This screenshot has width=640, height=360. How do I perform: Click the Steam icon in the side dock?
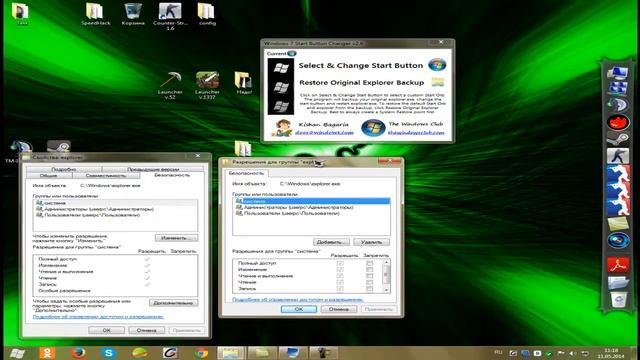[618, 139]
